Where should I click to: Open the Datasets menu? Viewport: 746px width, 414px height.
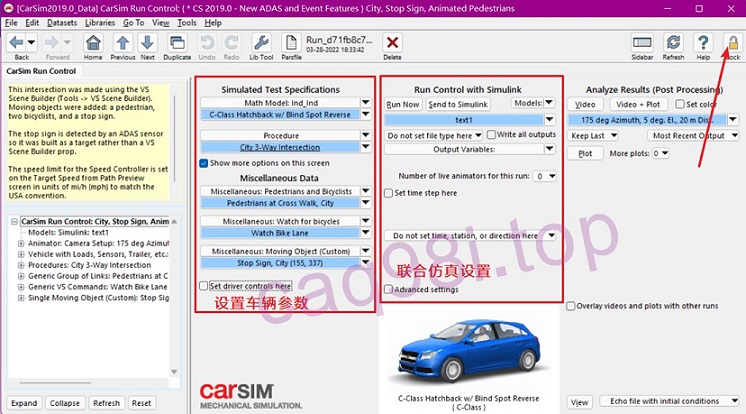click(x=62, y=23)
